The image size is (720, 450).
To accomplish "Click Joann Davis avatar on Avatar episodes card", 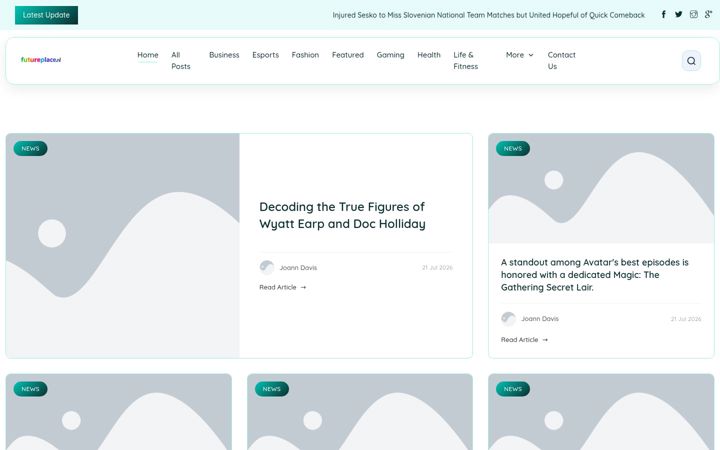I will click(508, 319).
